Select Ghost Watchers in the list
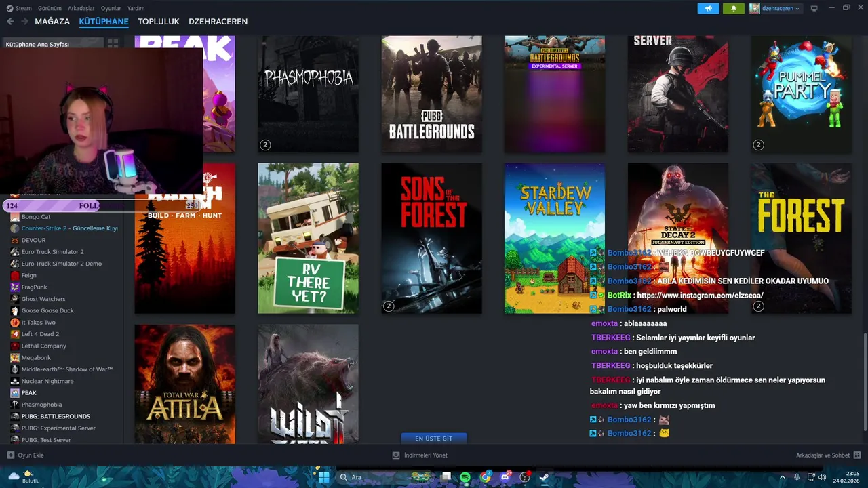 click(x=43, y=299)
